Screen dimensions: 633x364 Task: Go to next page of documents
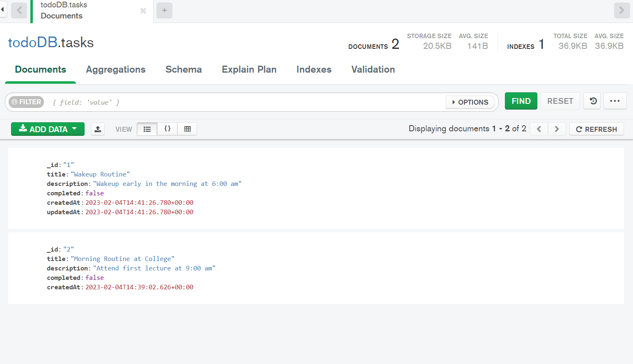tap(557, 129)
